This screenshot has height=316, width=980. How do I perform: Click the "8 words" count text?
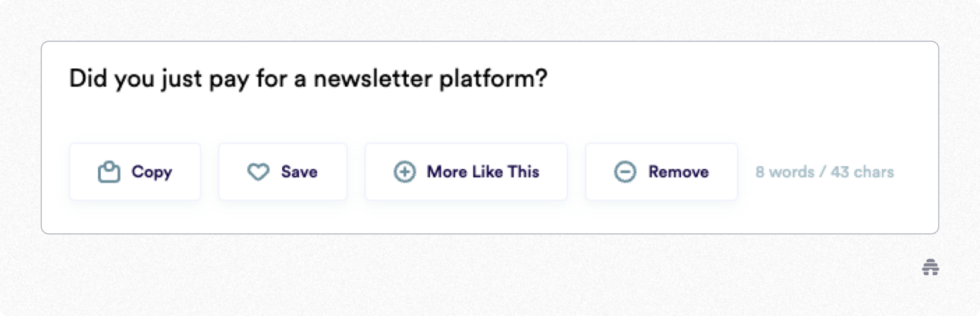point(784,172)
